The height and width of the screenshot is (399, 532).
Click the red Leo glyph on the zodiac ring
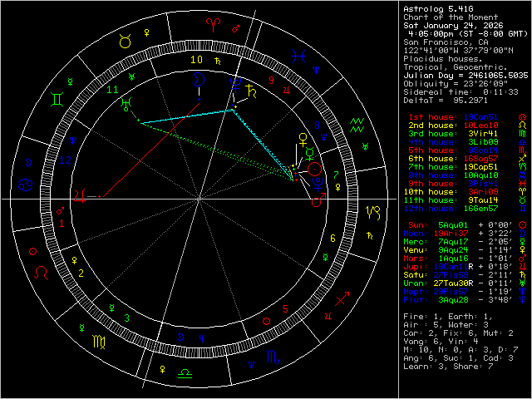click(x=42, y=273)
